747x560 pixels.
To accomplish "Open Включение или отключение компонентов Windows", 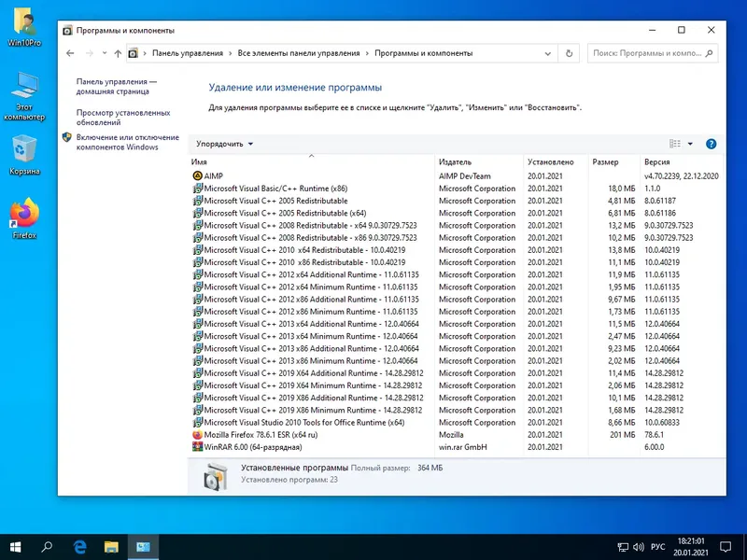I will tap(127, 142).
